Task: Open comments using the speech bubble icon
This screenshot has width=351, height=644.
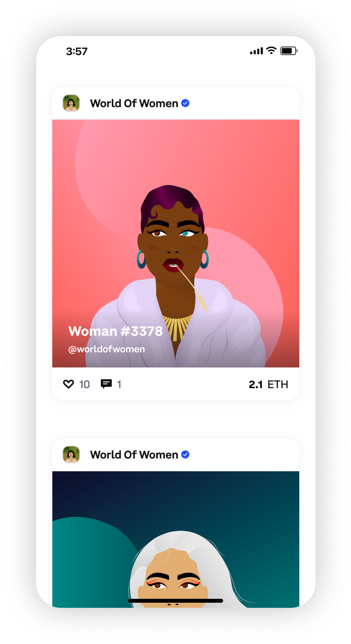Action: (106, 384)
